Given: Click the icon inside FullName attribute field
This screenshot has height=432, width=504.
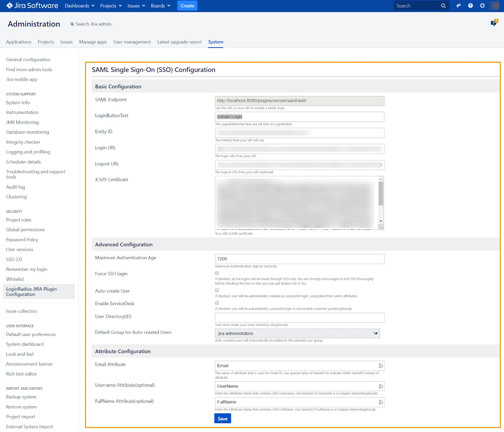Looking at the screenshot, I should coord(381,402).
